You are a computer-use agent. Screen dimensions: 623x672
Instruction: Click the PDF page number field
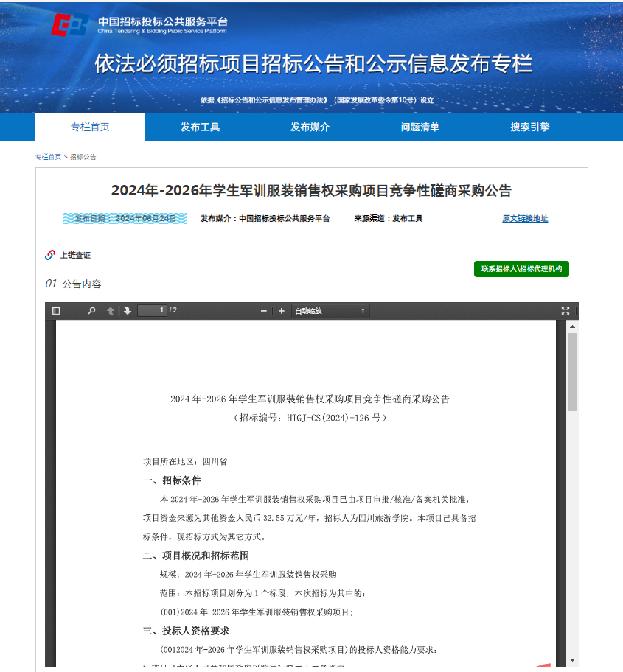click(152, 310)
